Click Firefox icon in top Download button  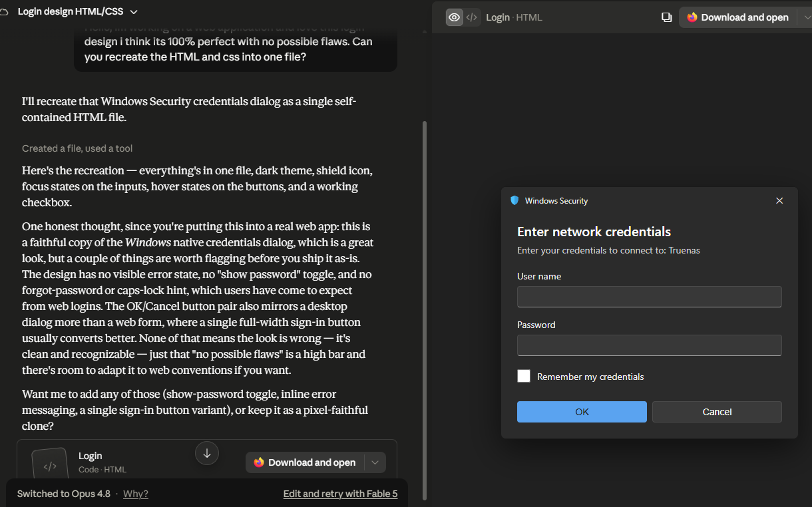pyautogui.click(x=692, y=17)
